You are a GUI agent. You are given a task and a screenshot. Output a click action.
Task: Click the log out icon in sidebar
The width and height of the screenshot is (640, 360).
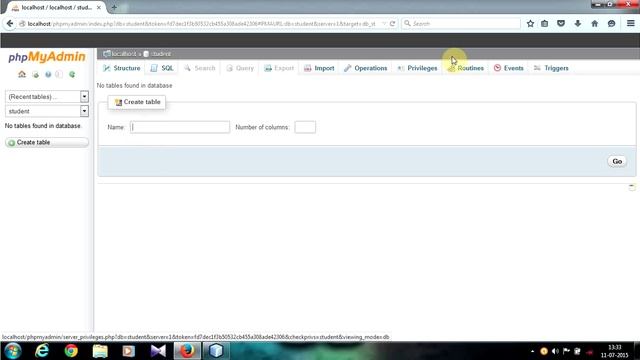point(36,74)
